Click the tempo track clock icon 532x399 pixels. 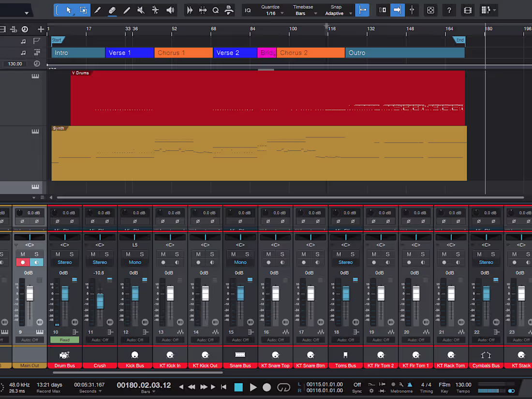tap(37, 63)
